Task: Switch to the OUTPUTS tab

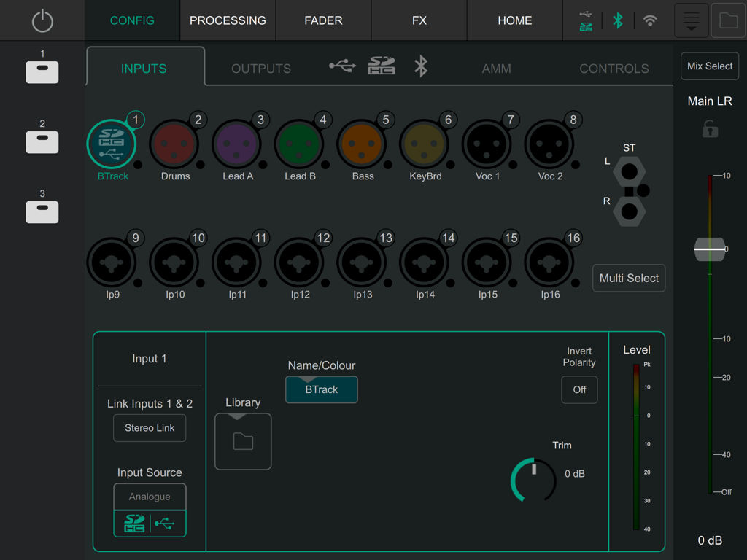Action: pos(260,68)
